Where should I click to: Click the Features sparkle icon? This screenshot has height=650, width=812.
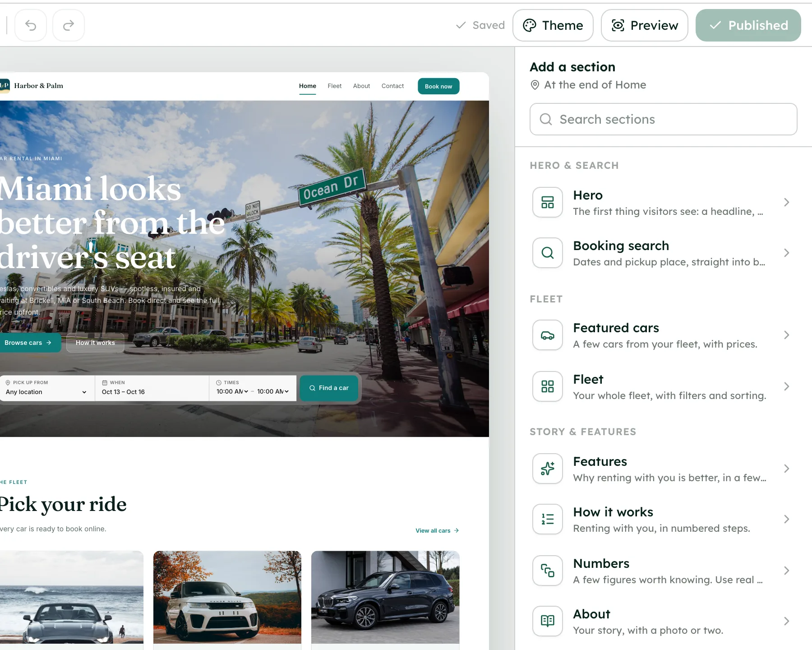(x=548, y=469)
